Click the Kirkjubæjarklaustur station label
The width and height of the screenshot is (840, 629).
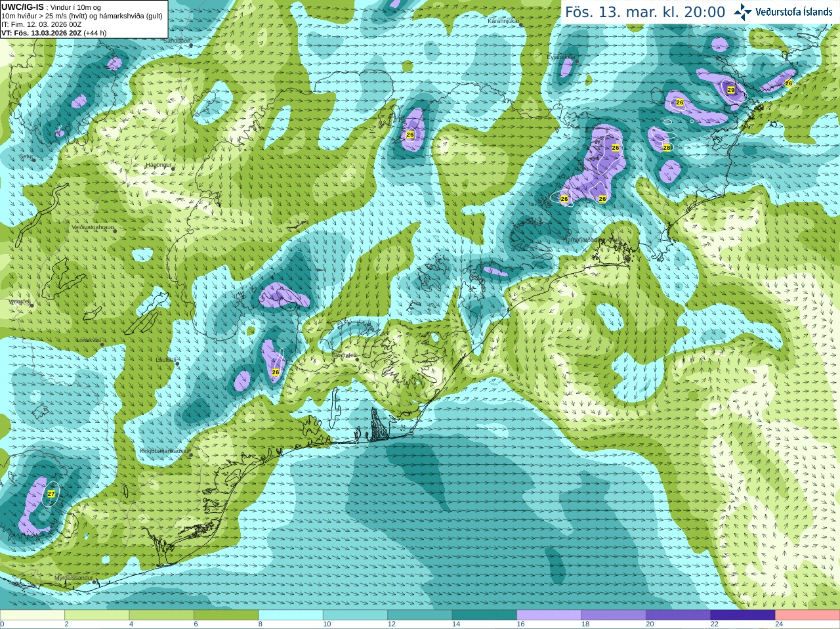[165, 452]
